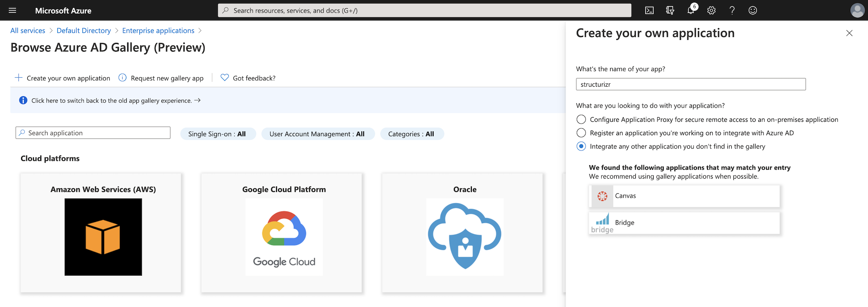Select the Bridge suggested application
Image resolution: width=868 pixels, height=307 pixels.
click(684, 223)
